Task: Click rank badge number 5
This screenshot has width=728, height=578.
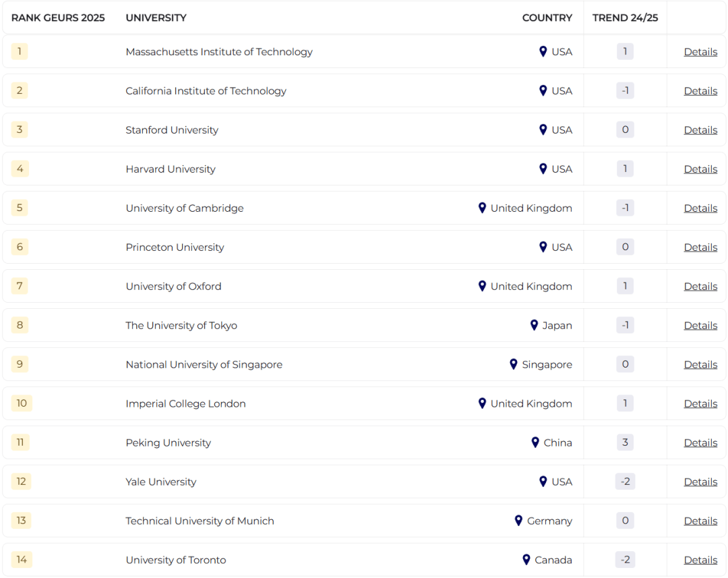Action: pyautogui.click(x=20, y=207)
